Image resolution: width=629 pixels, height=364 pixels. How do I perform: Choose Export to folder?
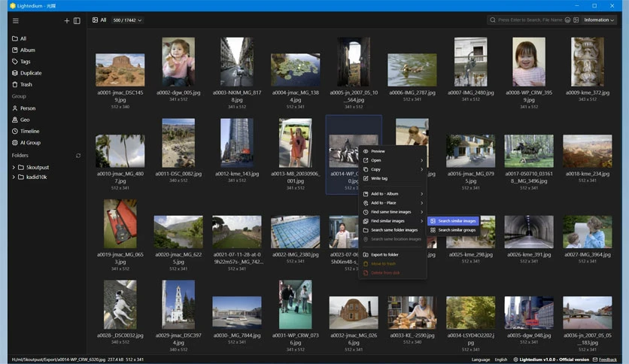tap(393, 254)
